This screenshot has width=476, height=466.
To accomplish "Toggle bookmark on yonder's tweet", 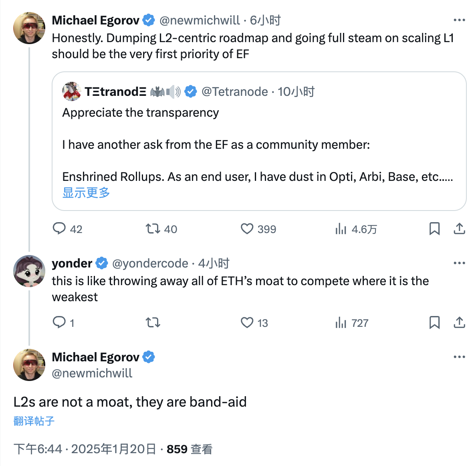I will [434, 322].
